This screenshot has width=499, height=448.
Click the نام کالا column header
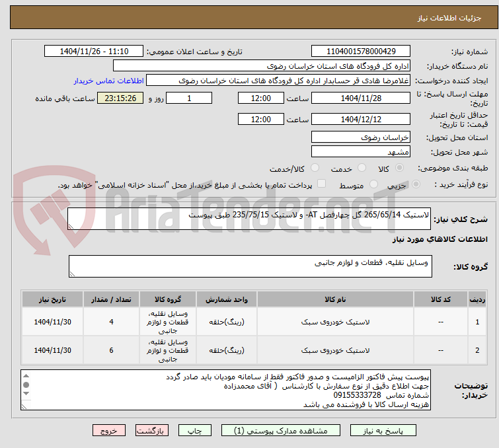tap(335, 299)
